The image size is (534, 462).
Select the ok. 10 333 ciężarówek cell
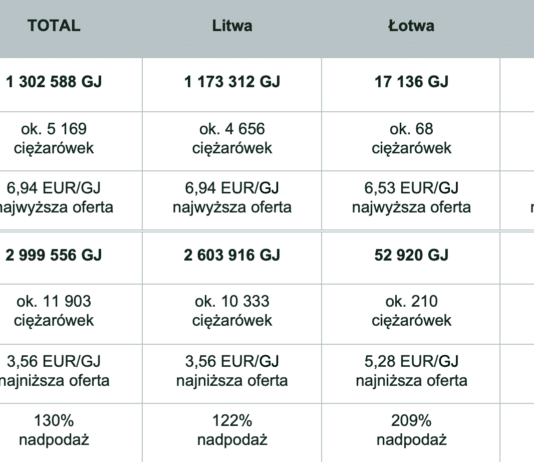click(x=232, y=311)
